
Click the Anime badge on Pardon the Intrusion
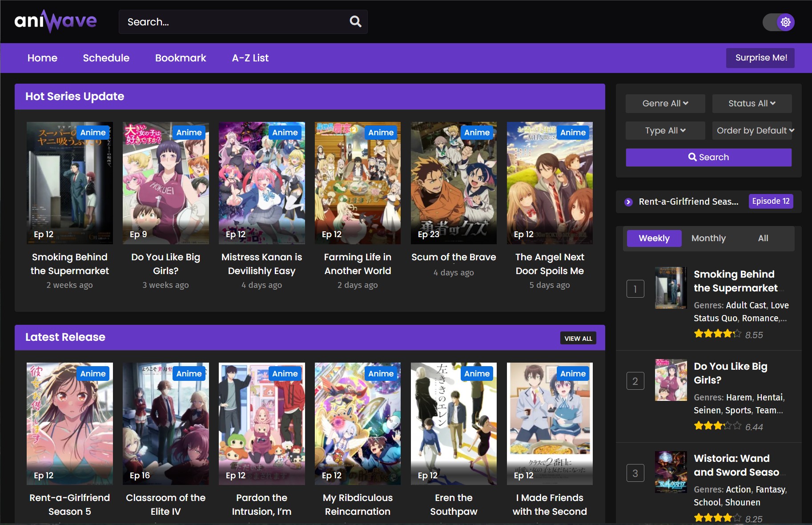coord(285,374)
